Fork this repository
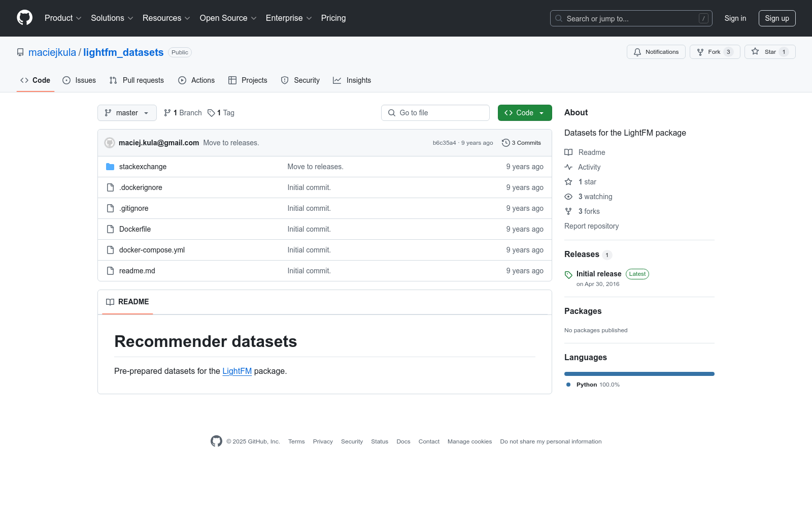The height and width of the screenshot is (508, 812). 715,52
